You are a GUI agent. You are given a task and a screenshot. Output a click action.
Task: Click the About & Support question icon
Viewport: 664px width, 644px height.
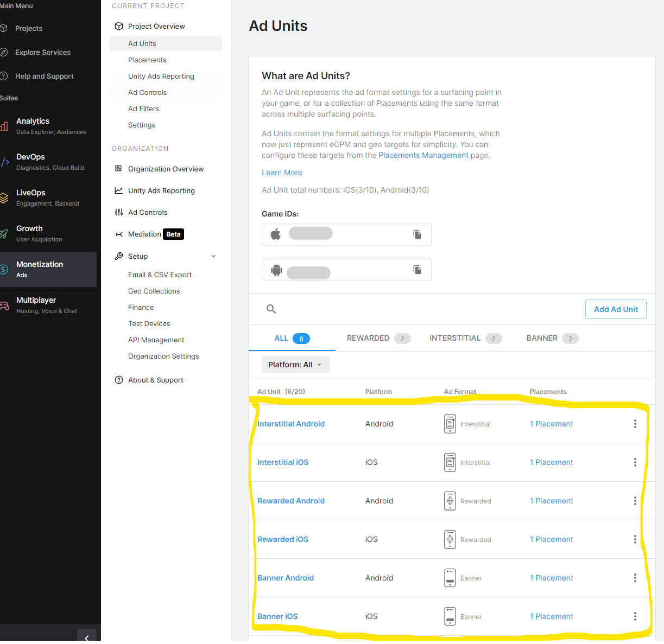(119, 380)
